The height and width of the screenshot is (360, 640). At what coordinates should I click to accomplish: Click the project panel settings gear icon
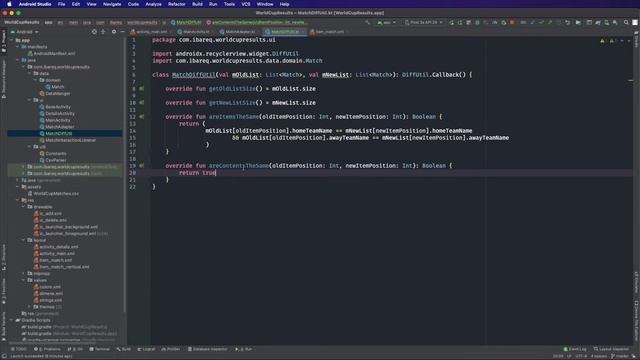pos(114,32)
